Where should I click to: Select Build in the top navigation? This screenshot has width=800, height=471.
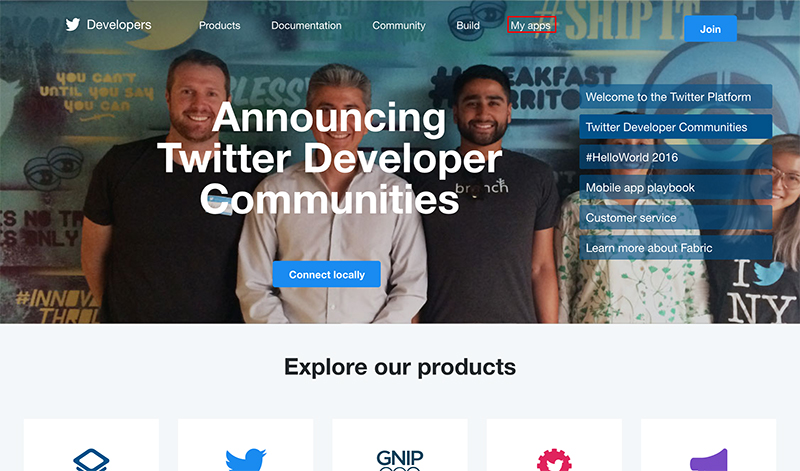468,26
